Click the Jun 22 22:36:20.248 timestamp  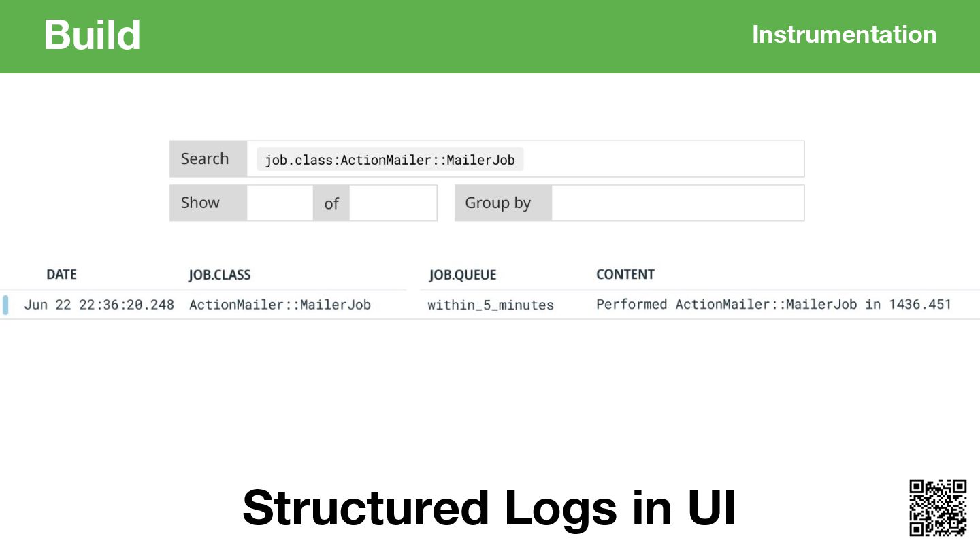99,305
